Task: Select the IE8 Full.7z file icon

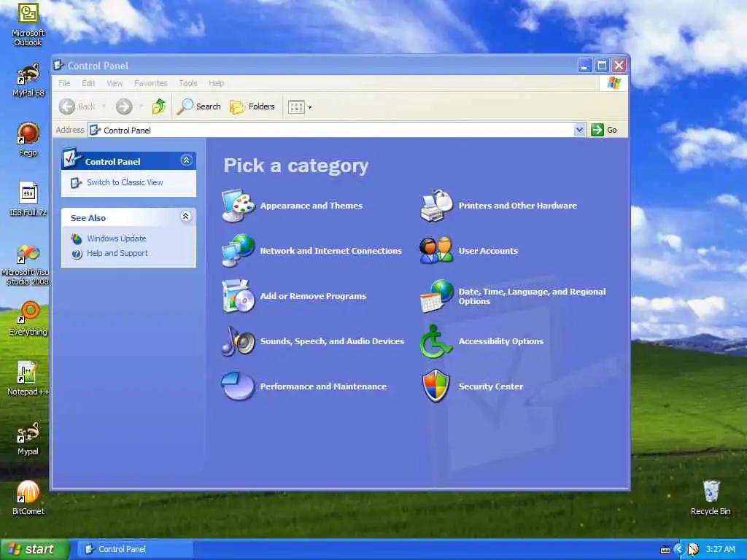Action: click(28, 199)
